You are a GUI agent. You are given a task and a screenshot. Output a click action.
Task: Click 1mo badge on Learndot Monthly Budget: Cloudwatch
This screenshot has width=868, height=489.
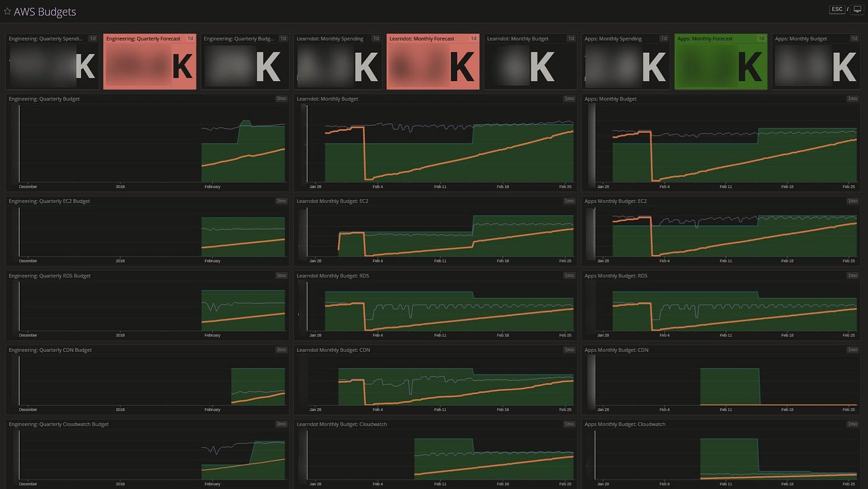(569, 424)
